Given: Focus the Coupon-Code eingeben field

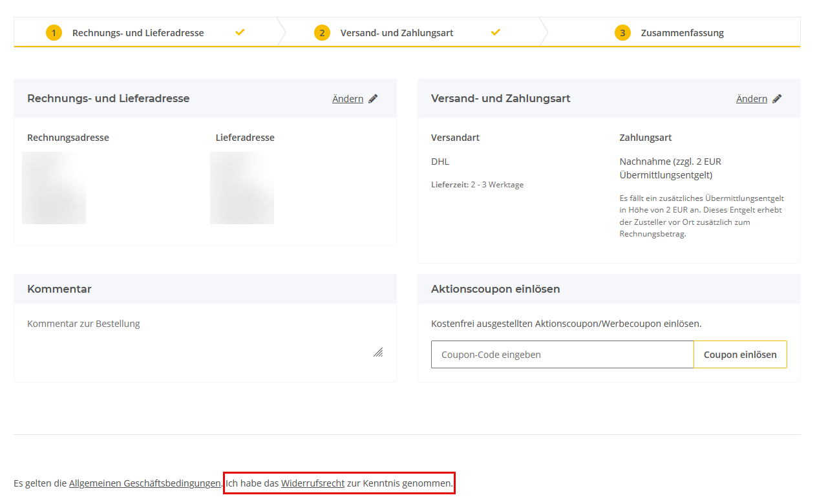Looking at the screenshot, I should (x=562, y=355).
